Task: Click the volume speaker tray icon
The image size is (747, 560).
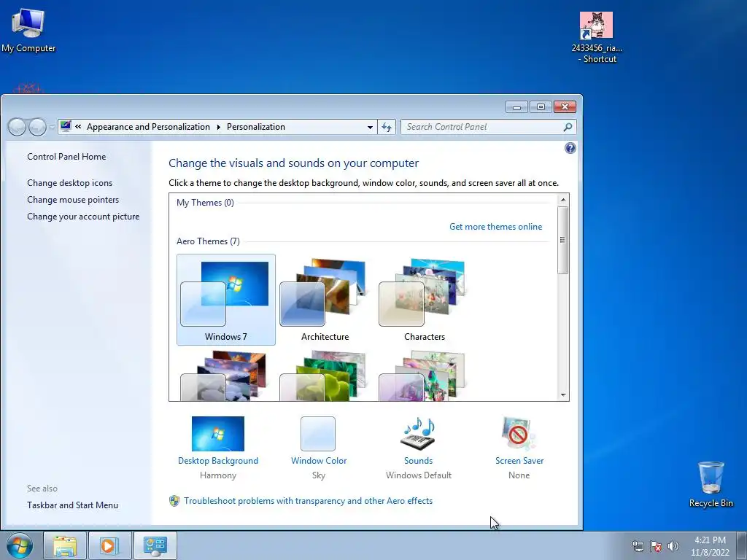Action: [673, 546]
